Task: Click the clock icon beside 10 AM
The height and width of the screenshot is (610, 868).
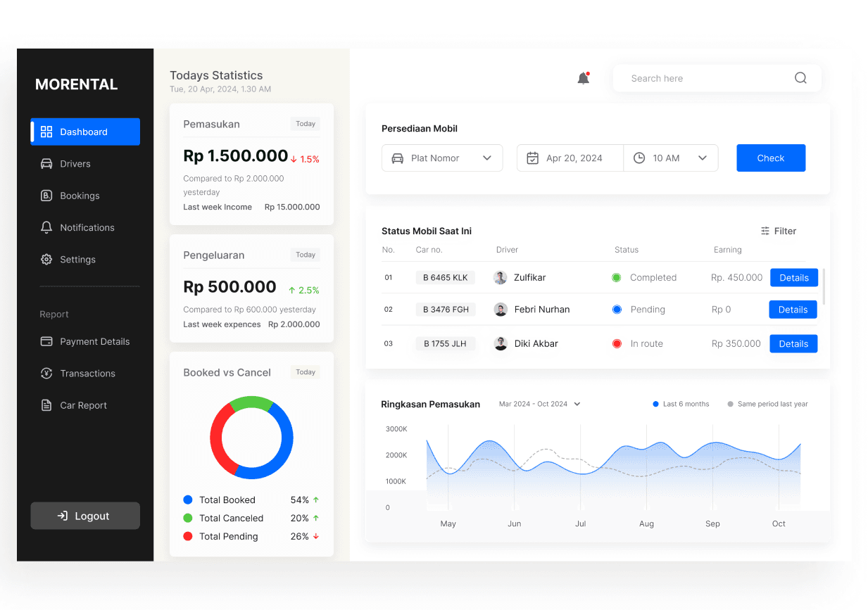Action: 639,158
